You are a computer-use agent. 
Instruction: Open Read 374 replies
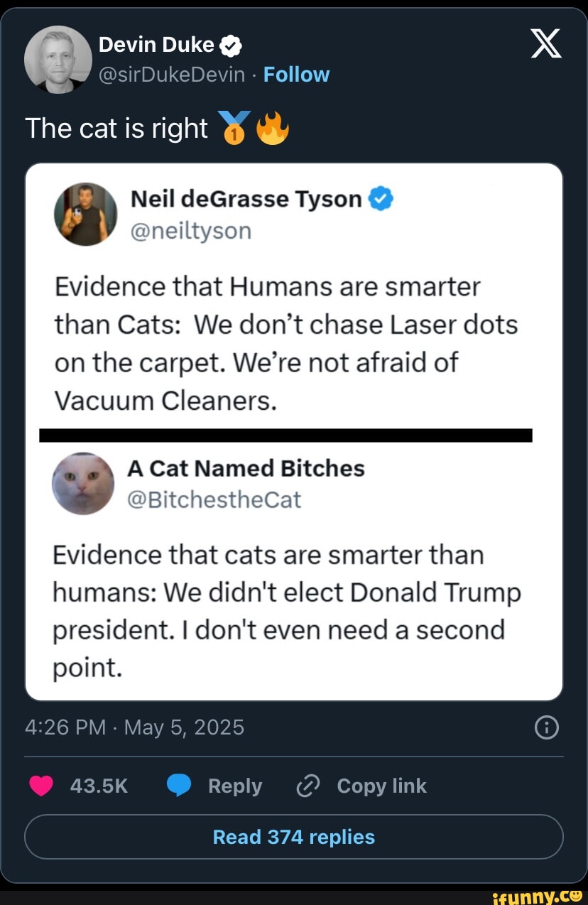(x=293, y=837)
